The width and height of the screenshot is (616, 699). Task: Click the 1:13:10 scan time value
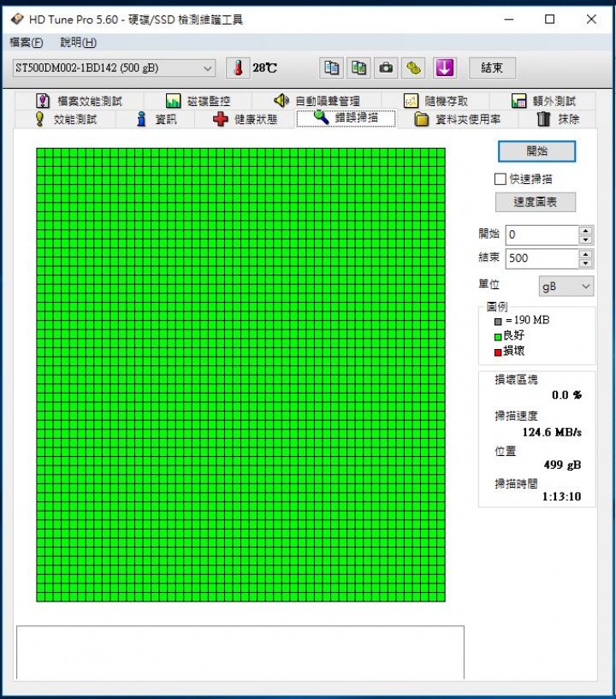pyautogui.click(x=561, y=496)
